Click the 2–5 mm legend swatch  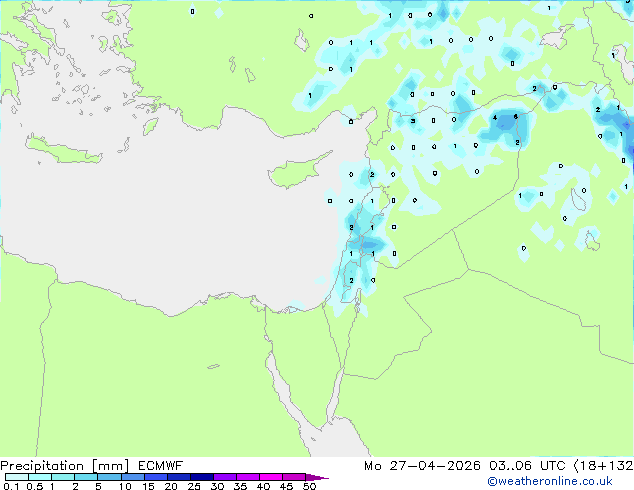86,477
